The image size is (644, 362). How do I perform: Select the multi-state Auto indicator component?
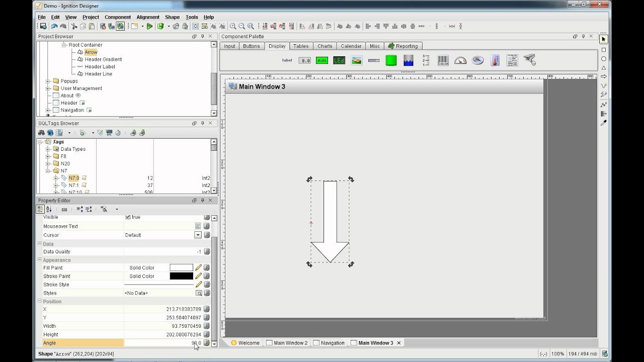(x=322, y=60)
